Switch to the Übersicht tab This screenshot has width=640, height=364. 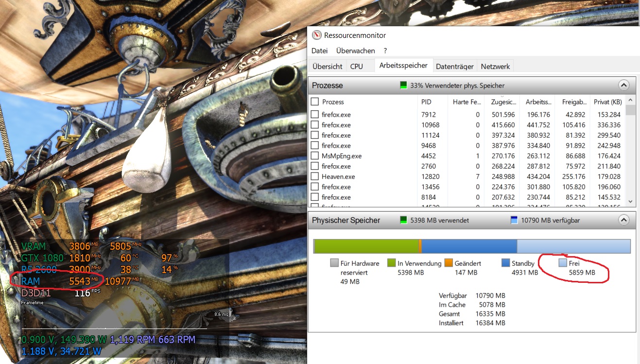328,67
